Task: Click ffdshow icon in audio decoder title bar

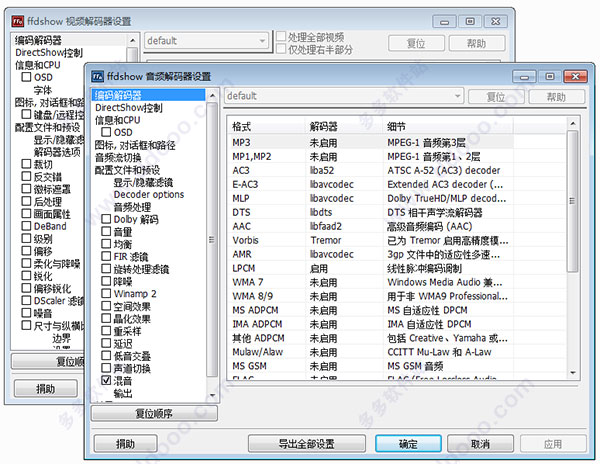Action: pos(98,77)
